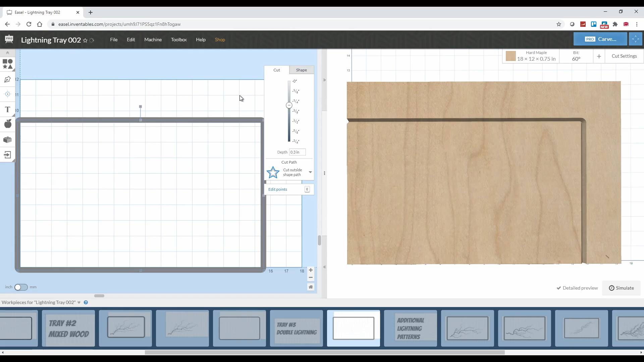Click the depth input field

(x=297, y=152)
